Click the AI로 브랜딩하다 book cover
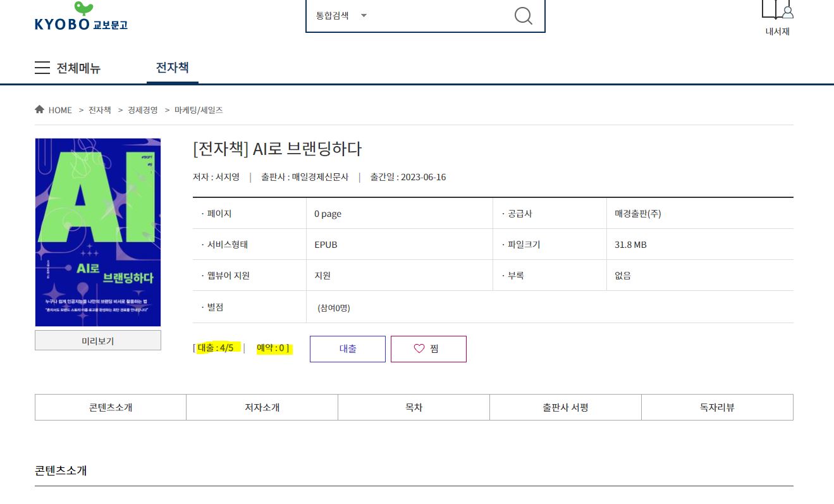The image size is (834, 504). tap(98, 231)
